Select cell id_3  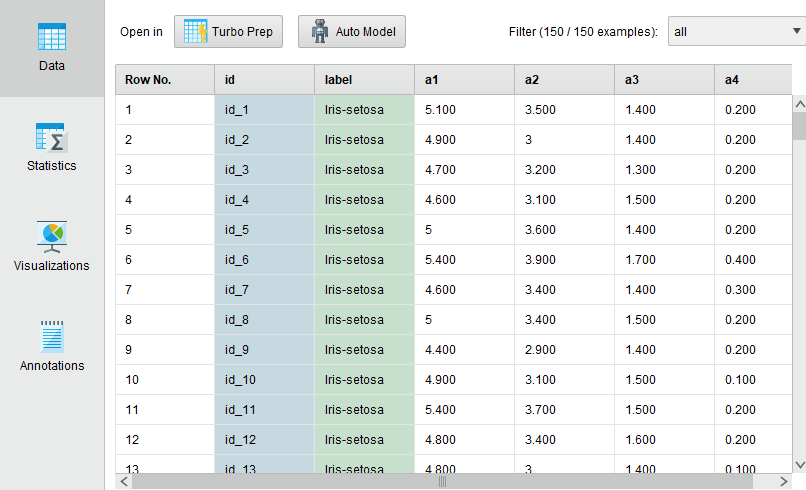264,170
